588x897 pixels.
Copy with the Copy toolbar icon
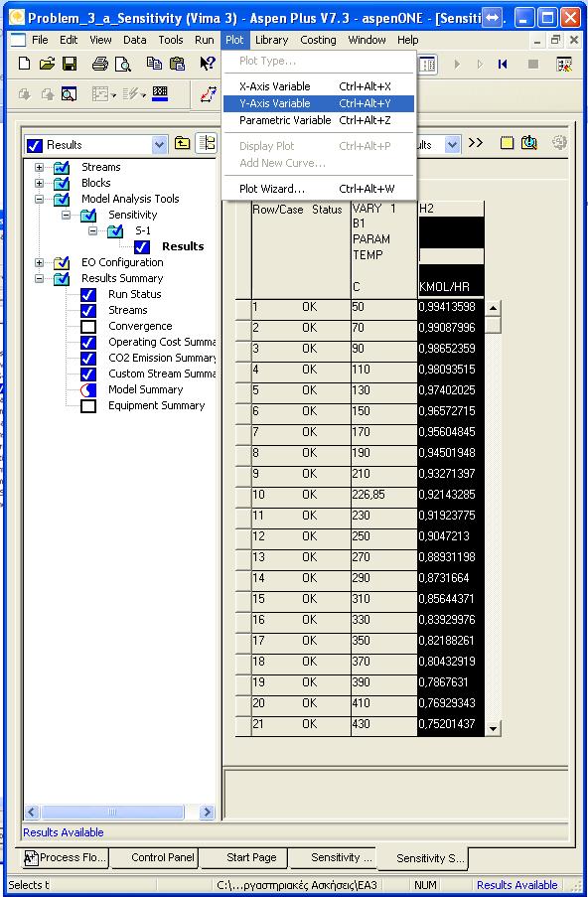(154, 64)
